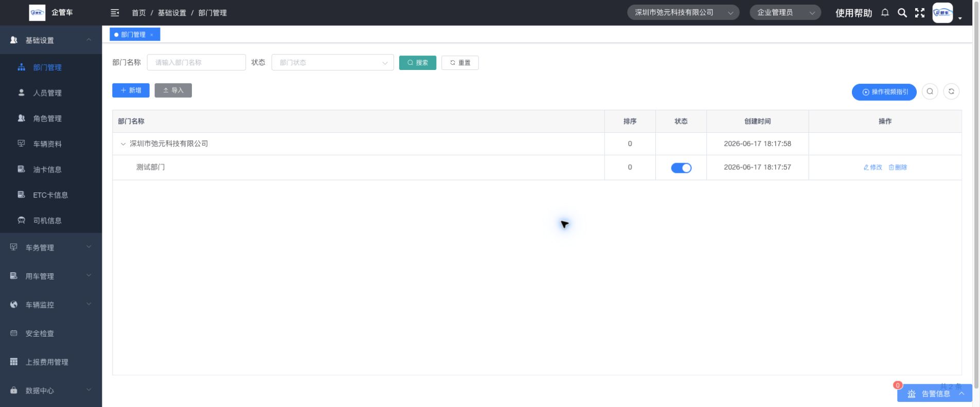Click the 新增 button
The image size is (980, 407).
tap(131, 91)
